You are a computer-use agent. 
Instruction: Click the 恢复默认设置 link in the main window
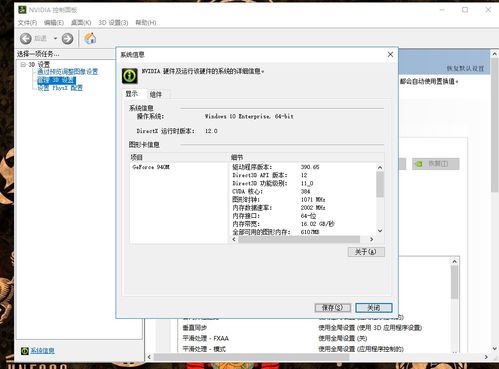(465, 69)
